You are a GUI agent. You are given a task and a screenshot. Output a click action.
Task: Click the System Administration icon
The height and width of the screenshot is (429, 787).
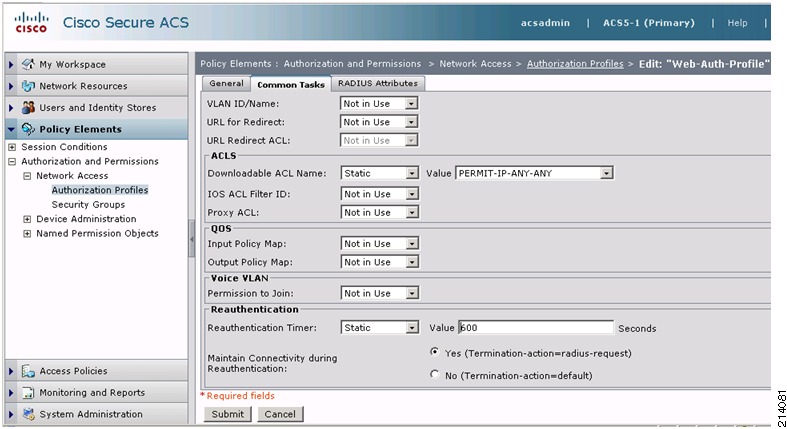click(28, 414)
